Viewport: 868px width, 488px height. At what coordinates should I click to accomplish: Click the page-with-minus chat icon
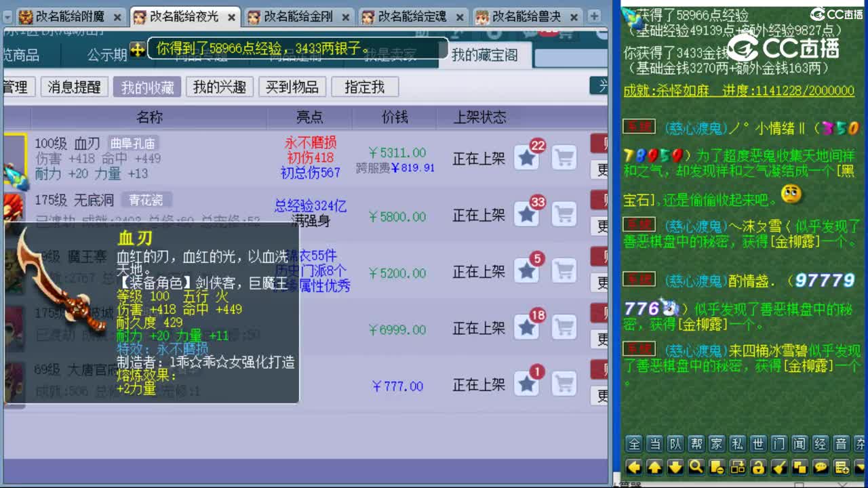(717, 466)
